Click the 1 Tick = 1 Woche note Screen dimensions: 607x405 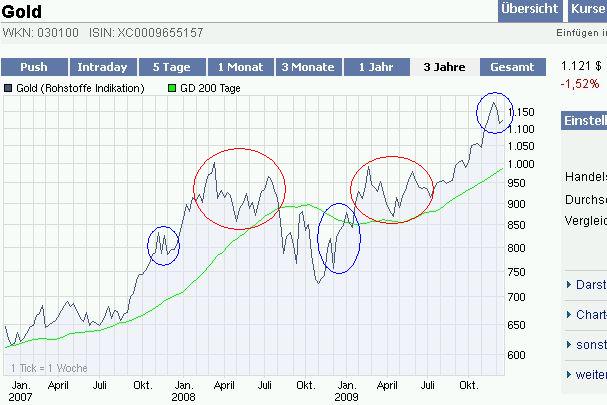49,368
